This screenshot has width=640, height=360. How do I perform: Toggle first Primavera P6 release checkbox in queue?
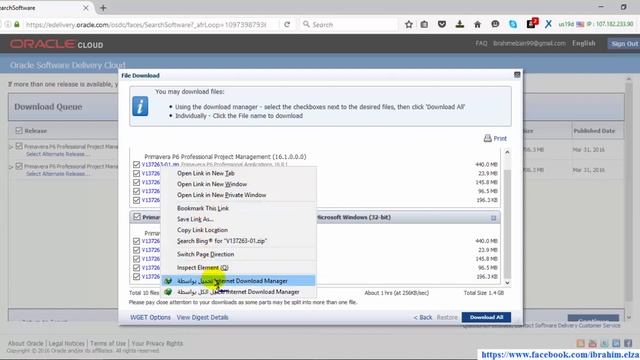tap(19, 146)
